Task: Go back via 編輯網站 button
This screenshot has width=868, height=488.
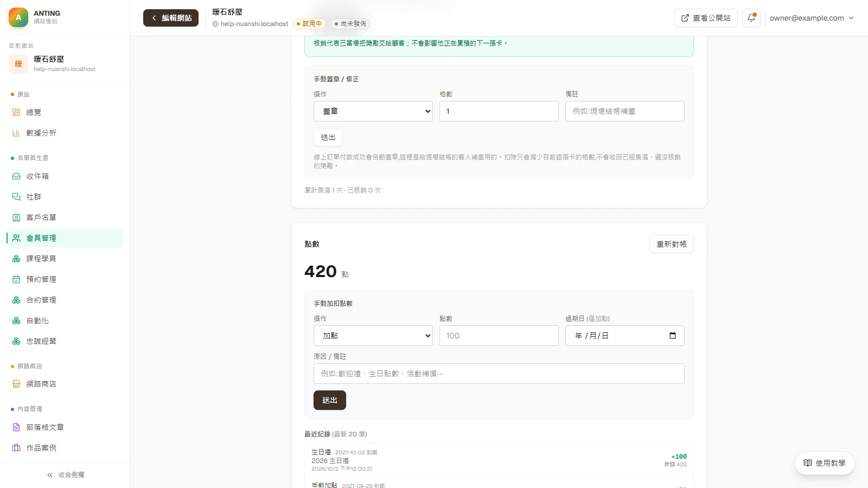Action: click(171, 18)
